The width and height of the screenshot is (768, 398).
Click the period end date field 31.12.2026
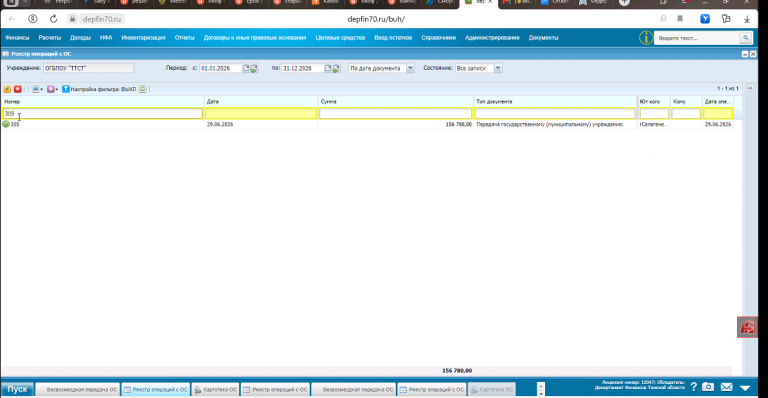pos(302,68)
